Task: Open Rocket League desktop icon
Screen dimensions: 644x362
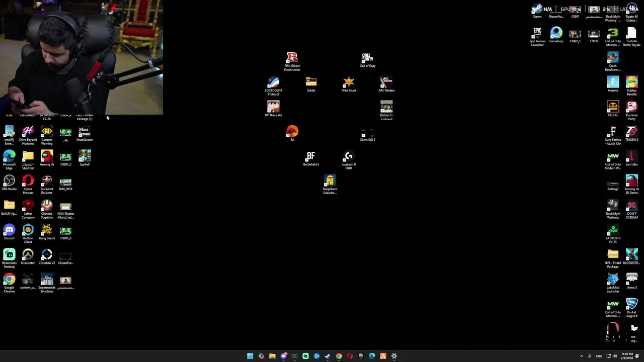Action: (x=631, y=308)
